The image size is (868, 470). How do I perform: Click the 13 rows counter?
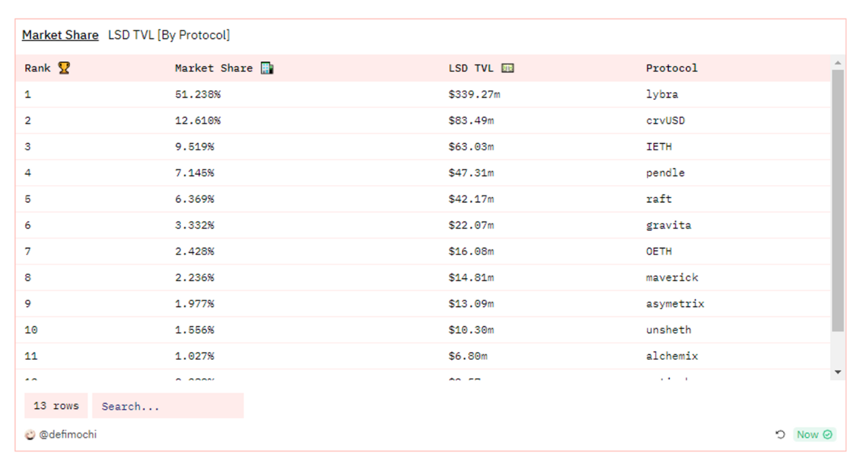click(x=56, y=406)
